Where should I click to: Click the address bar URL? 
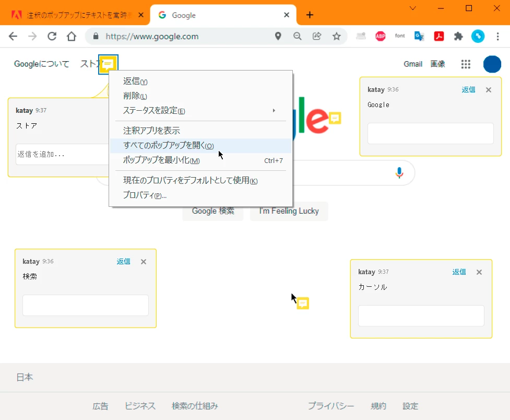[x=152, y=36]
